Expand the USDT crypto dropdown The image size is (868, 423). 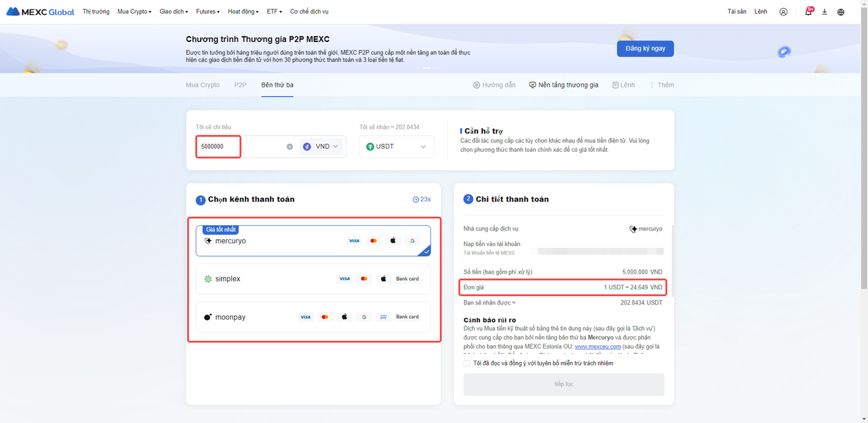[397, 146]
